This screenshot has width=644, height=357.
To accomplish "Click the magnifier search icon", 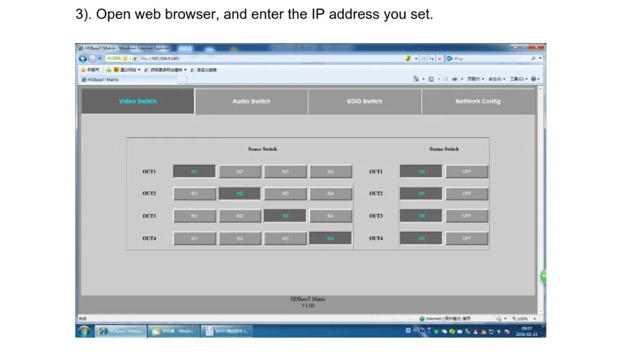I will (x=533, y=59).
